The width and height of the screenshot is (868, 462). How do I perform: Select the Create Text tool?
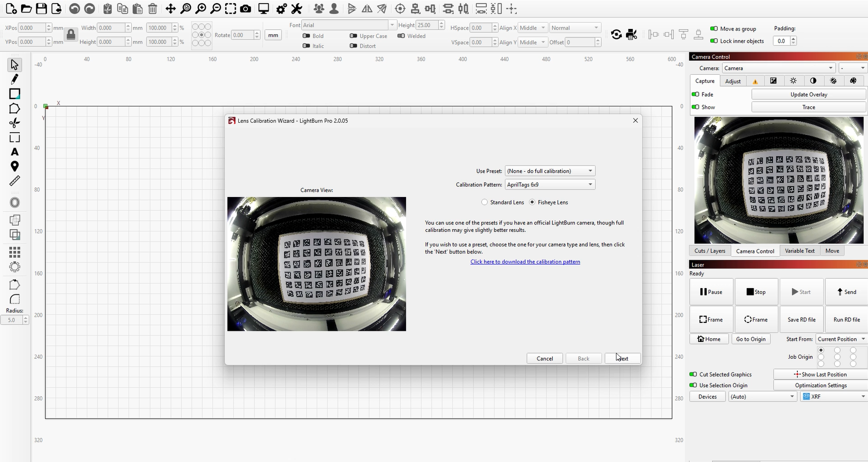click(14, 152)
